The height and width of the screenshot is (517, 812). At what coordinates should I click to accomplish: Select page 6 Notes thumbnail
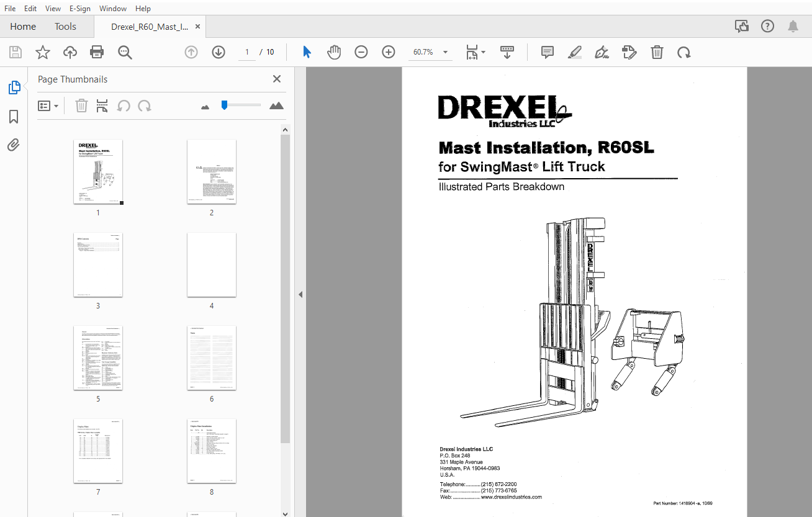212,358
